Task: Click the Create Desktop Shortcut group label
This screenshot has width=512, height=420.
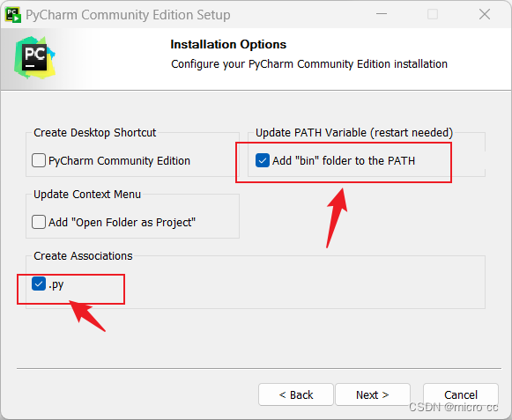Action: pyautogui.click(x=94, y=133)
